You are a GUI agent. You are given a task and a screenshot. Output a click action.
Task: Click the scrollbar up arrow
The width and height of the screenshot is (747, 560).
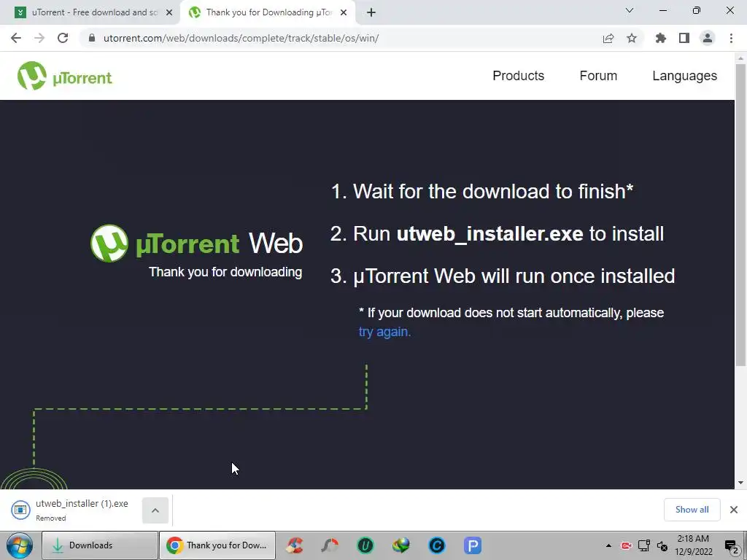pyautogui.click(x=740, y=58)
